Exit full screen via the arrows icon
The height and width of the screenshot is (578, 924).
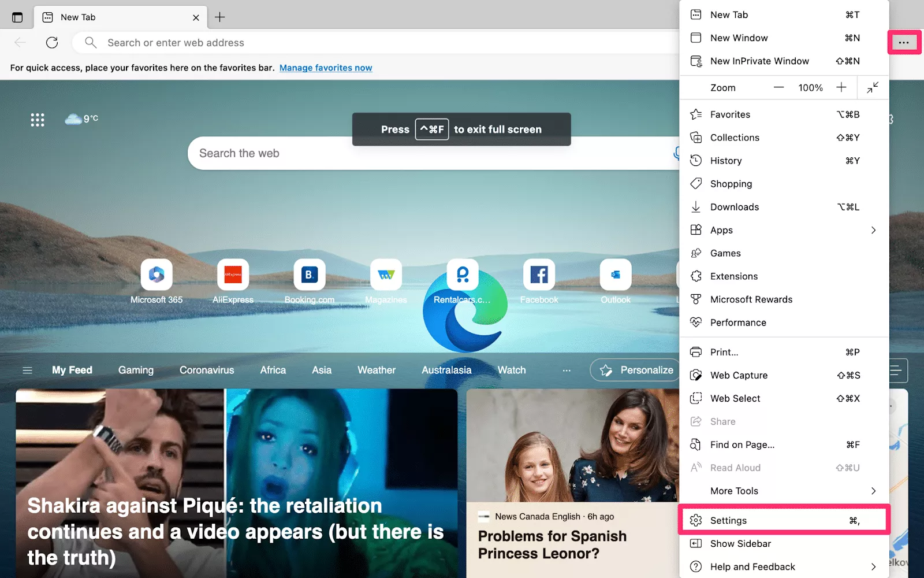872,87
